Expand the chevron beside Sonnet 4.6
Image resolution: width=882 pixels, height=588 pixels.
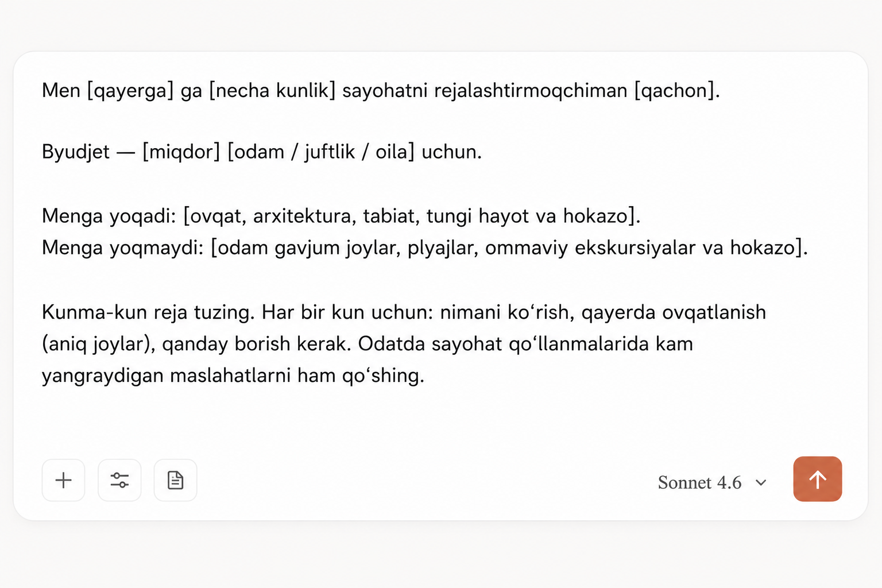coord(761,483)
